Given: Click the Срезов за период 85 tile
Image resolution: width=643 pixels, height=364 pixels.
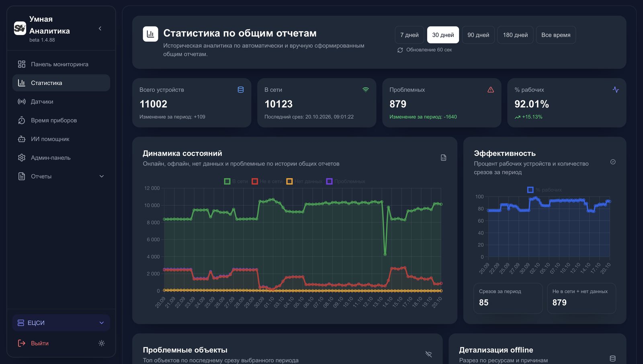Looking at the screenshot, I should click(508, 298).
